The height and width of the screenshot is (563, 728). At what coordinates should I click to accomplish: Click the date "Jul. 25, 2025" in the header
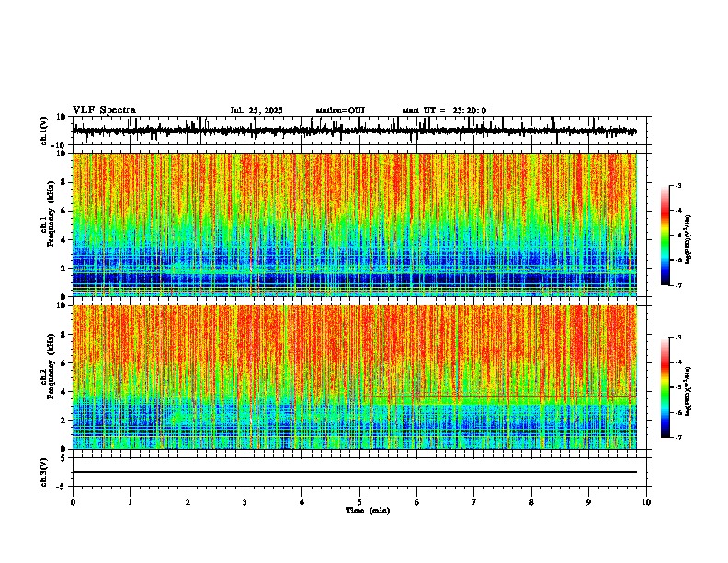256,110
